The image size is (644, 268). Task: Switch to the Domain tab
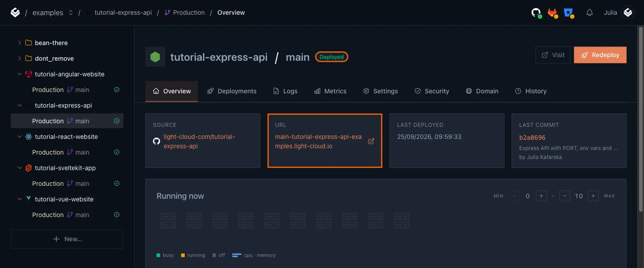[x=482, y=91]
